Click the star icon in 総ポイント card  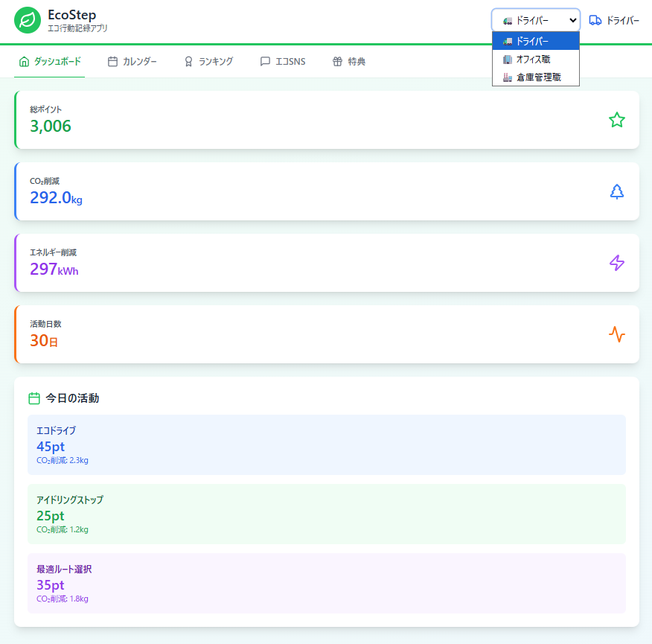tap(616, 120)
